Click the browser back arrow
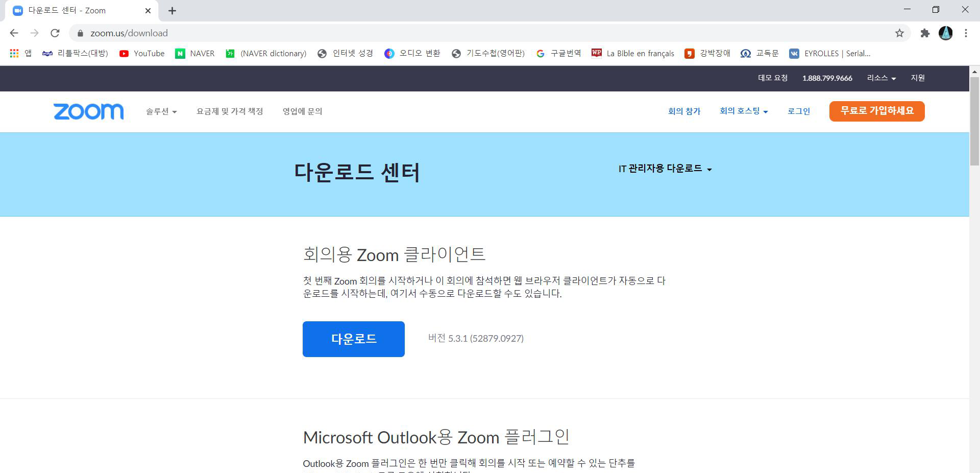The height and width of the screenshot is (473, 980). pyautogui.click(x=14, y=33)
